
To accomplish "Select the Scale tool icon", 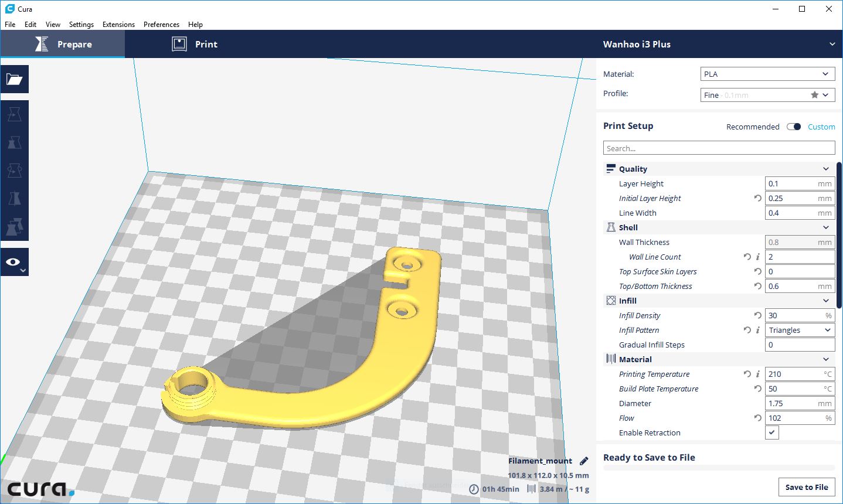I will click(x=15, y=142).
